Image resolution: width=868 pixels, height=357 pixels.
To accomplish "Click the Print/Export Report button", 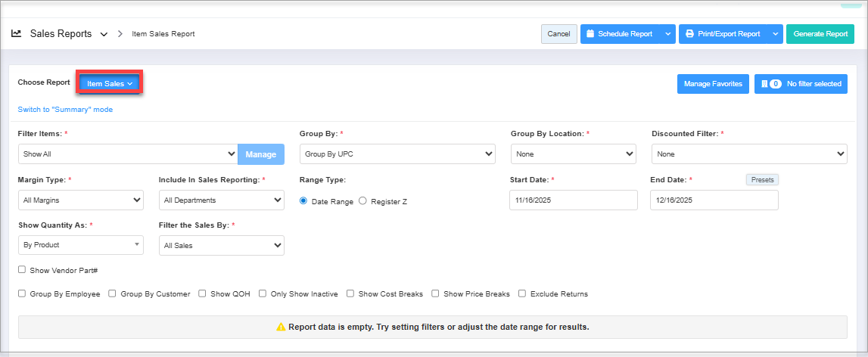I will [x=722, y=34].
